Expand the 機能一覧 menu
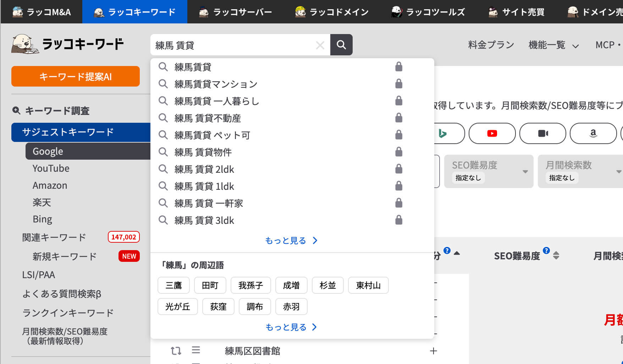 click(553, 45)
